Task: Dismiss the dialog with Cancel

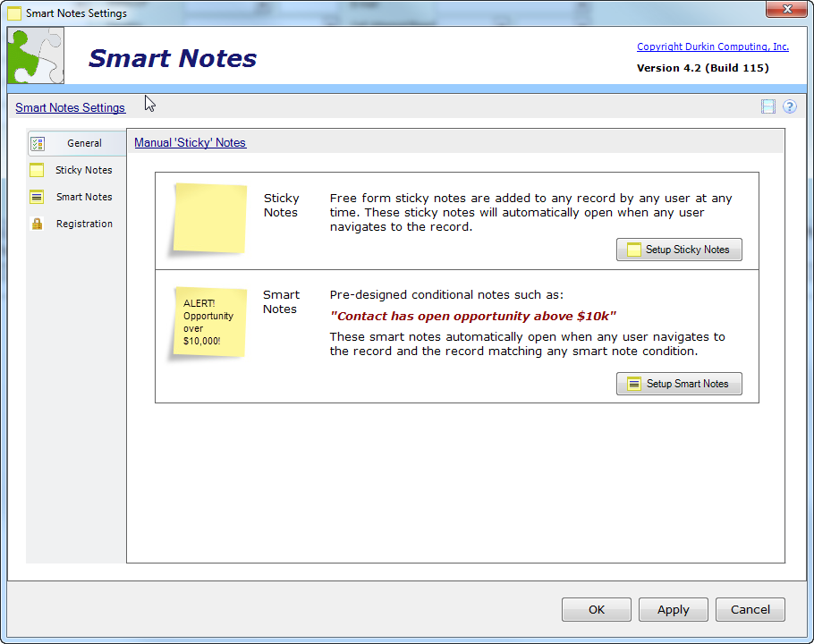Action: point(750,610)
